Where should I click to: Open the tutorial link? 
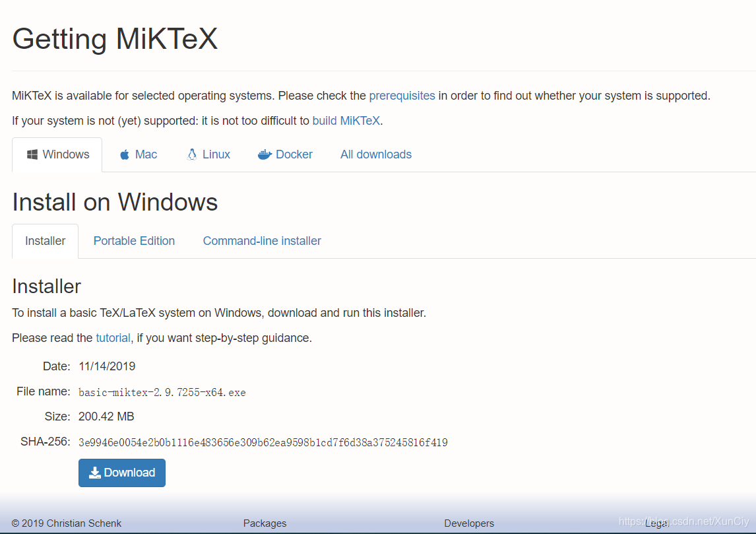coord(112,337)
